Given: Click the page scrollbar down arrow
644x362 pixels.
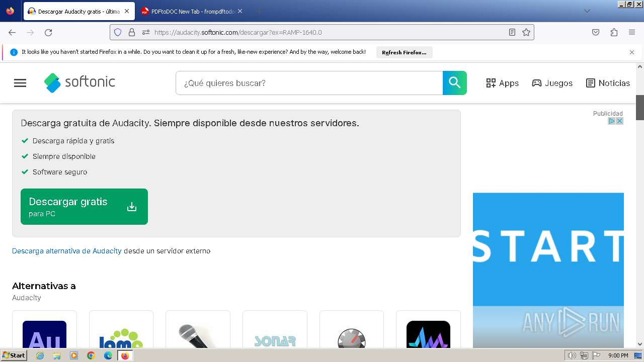Looking at the screenshot, I should tap(640, 344).
